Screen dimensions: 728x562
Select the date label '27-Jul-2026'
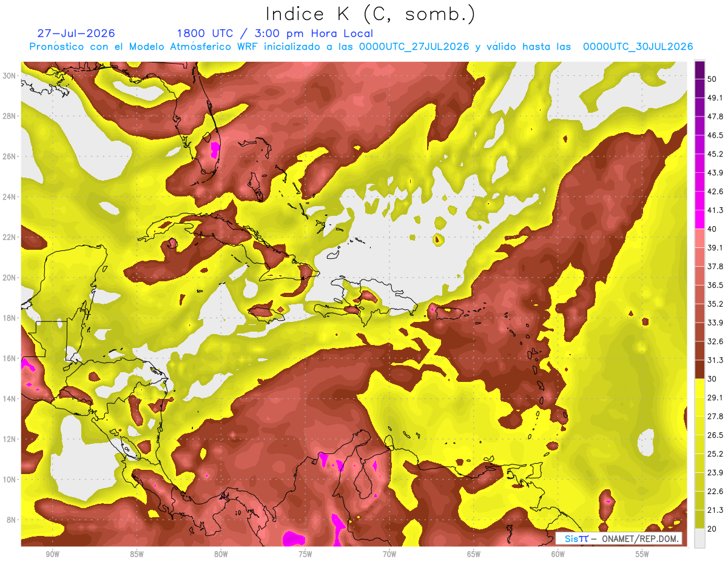coord(76,33)
